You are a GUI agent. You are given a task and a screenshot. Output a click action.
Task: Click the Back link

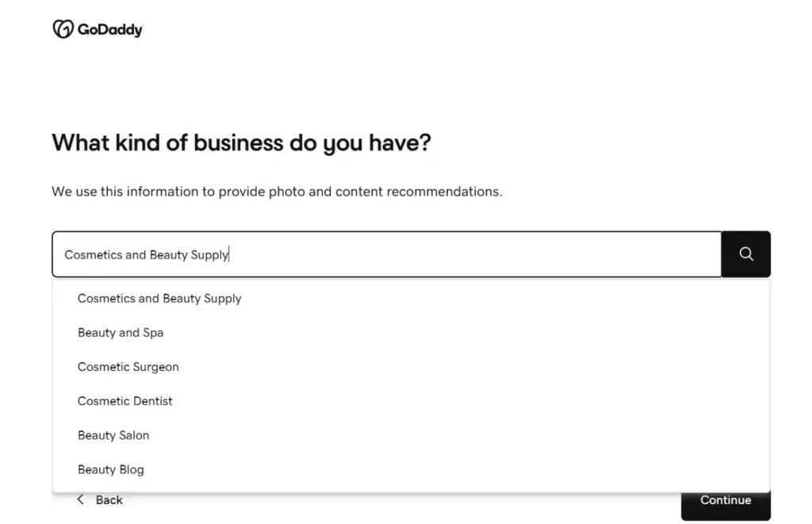click(x=108, y=499)
